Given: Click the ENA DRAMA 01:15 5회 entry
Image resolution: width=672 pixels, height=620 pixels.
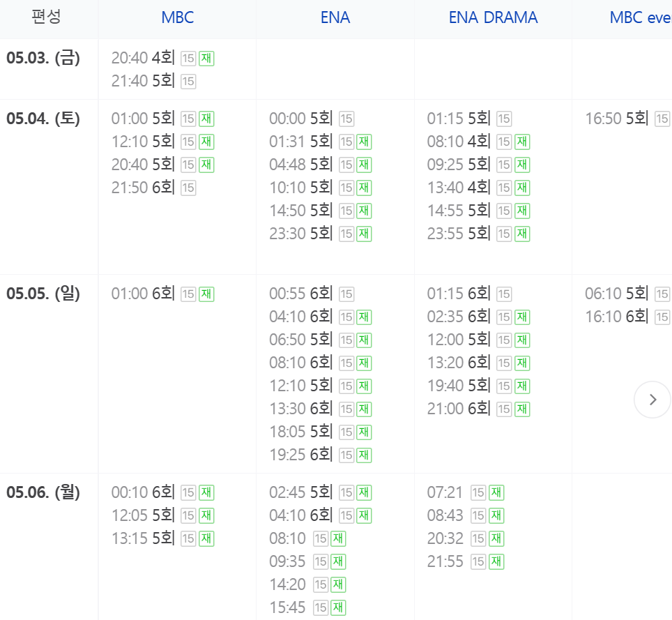Looking at the screenshot, I should [469, 119].
